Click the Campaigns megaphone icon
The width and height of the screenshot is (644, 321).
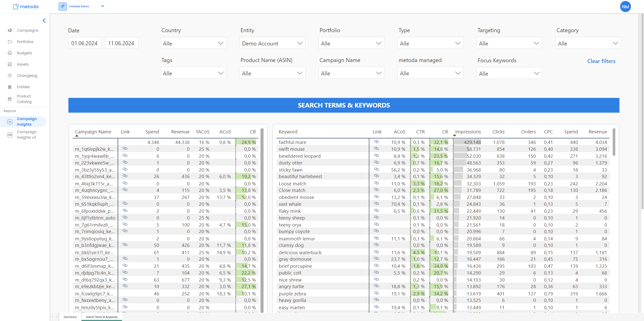[x=10, y=30]
